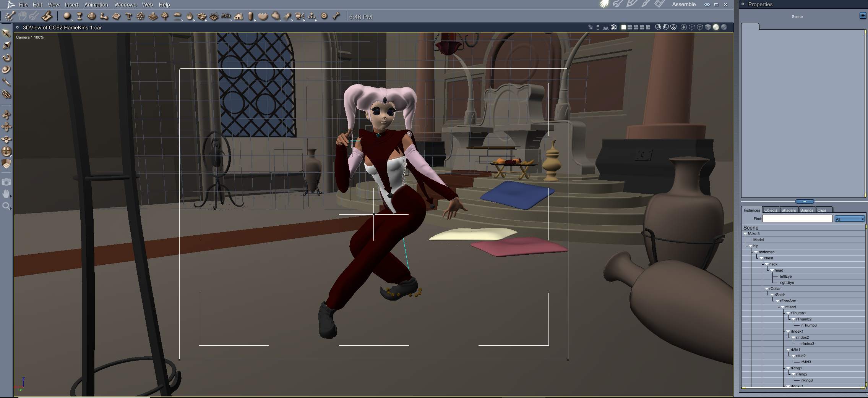Collapse the rCollar node
This screenshot has width=868, height=398.
click(767, 288)
